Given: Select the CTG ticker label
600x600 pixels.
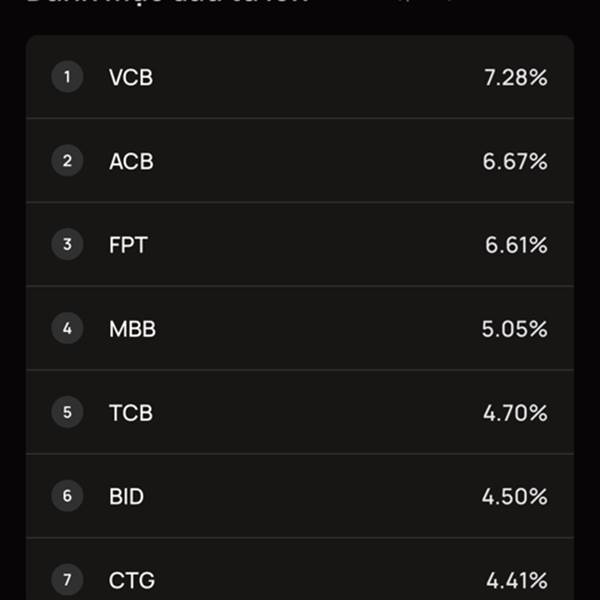Looking at the screenshot, I should click(x=132, y=580).
